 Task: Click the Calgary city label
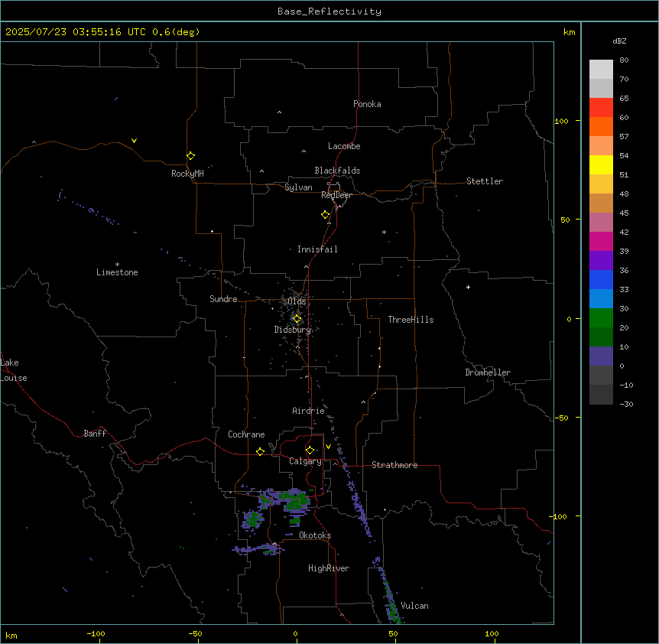(305, 461)
